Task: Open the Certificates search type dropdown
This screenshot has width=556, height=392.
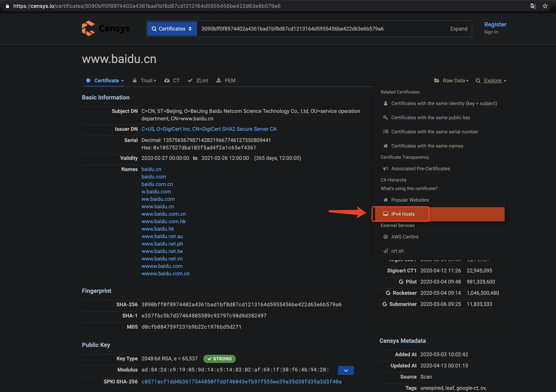Action: (172, 29)
